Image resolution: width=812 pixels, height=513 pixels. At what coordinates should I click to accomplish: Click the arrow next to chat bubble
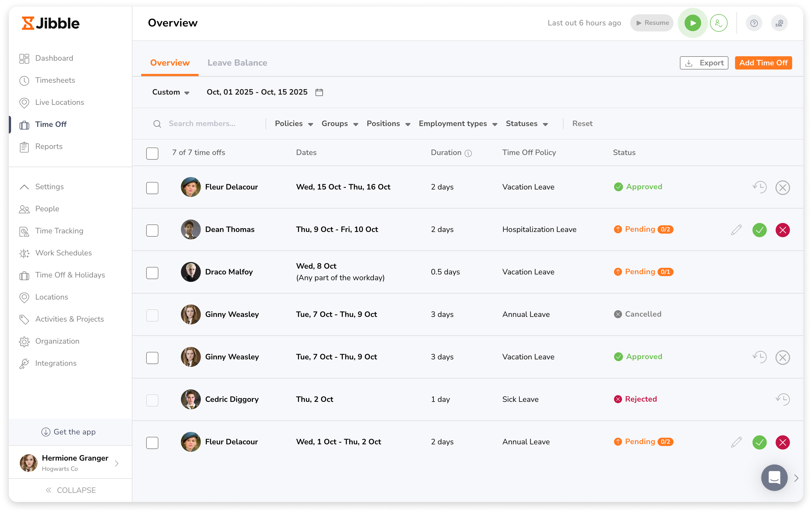796,478
